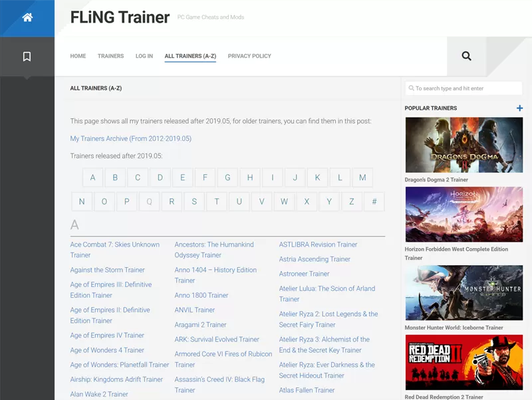Open Age of Empires III: Definitive Edition Trainer
This screenshot has width=532, height=400.
tap(111, 290)
